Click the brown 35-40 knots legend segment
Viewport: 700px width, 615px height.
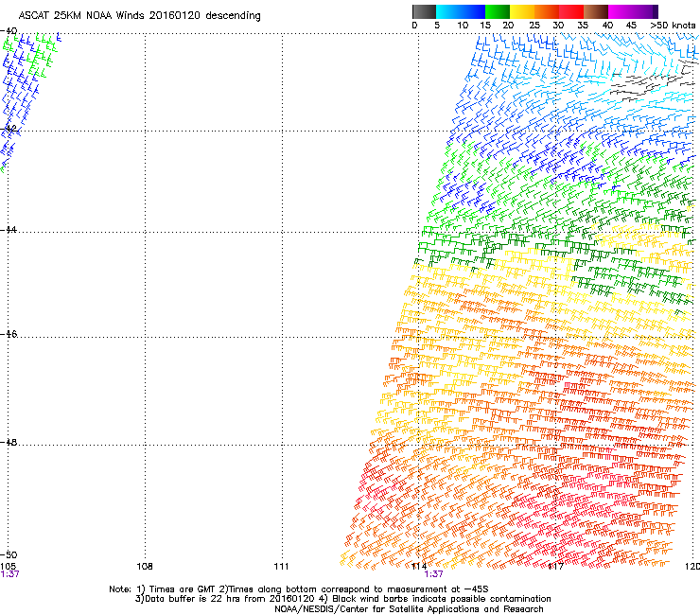596,11
